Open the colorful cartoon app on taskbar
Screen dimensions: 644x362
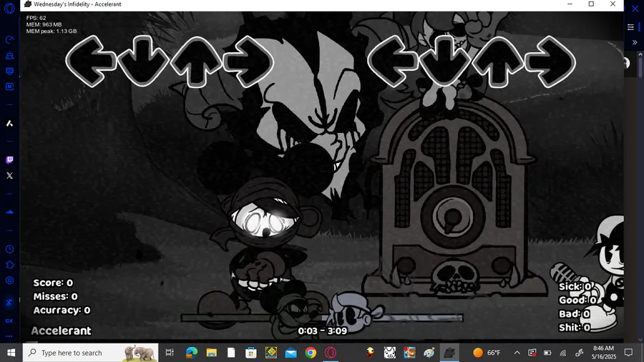click(x=409, y=353)
